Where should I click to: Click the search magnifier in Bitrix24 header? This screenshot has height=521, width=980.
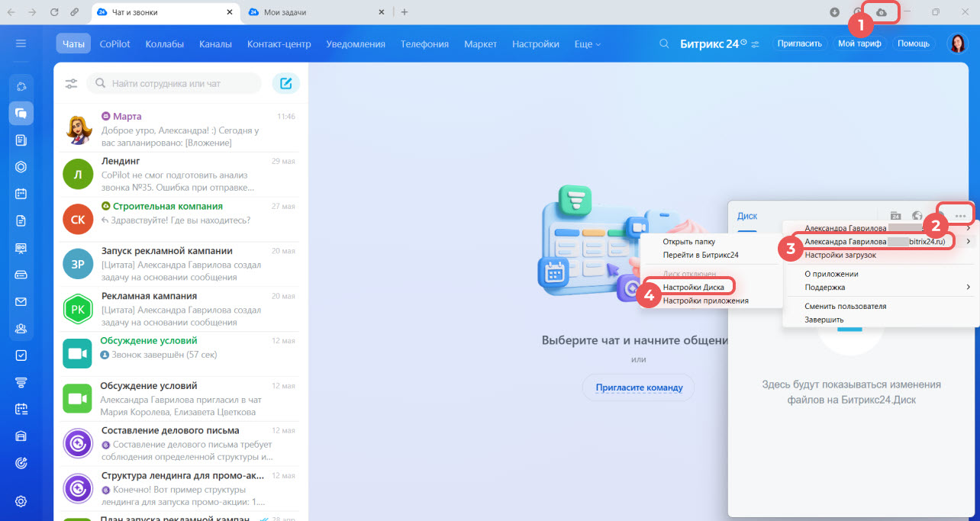665,43
